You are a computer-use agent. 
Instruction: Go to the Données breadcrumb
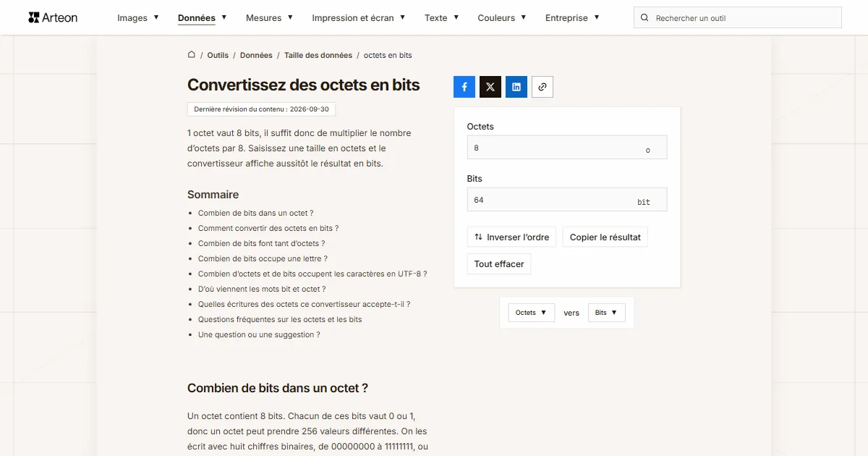(x=256, y=55)
